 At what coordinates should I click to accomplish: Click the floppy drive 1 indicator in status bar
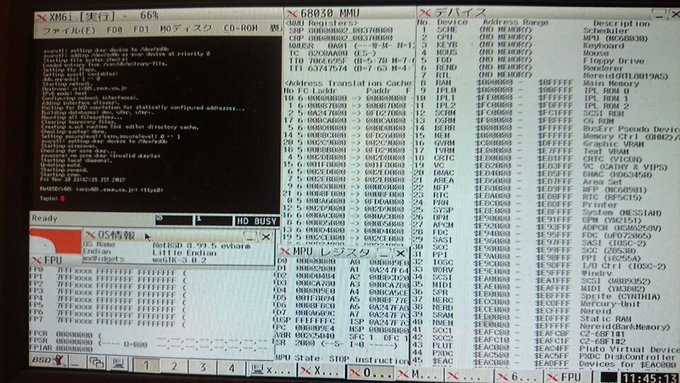click(x=213, y=220)
